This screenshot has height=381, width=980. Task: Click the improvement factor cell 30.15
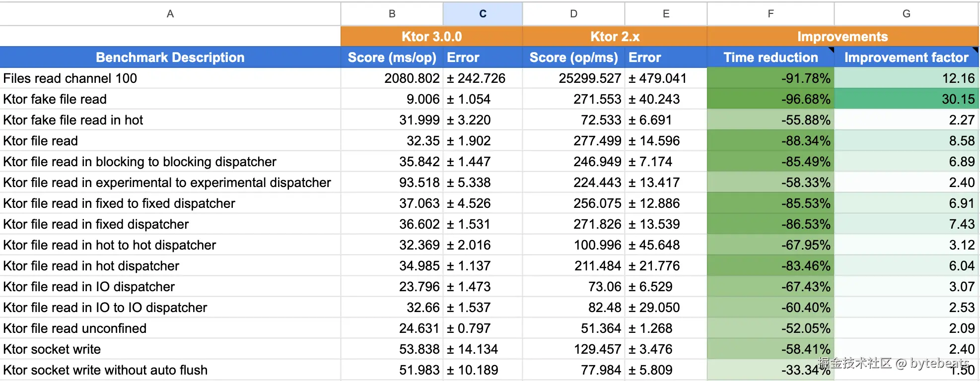point(906,99)
